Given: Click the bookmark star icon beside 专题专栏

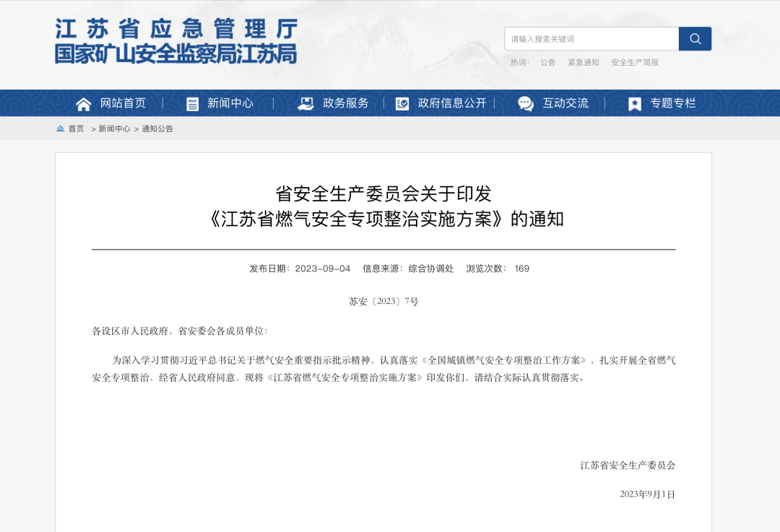Looking at the screenshot, I should (634, 104).
